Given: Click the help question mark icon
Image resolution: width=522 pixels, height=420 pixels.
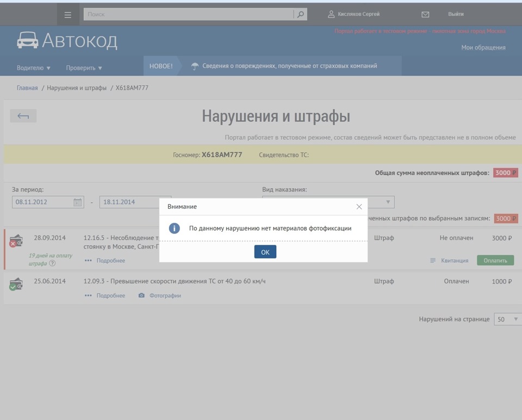Looking at the screenshot, I should click(x=52, y=263).
